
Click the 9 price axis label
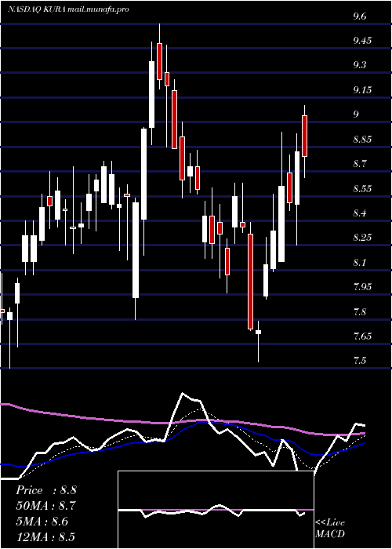click(356, 115)
